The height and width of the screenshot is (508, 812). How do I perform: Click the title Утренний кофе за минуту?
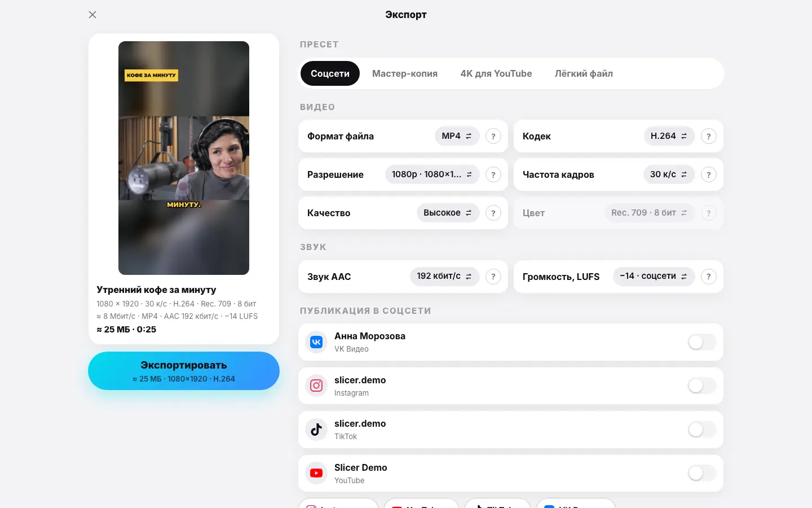156,290
